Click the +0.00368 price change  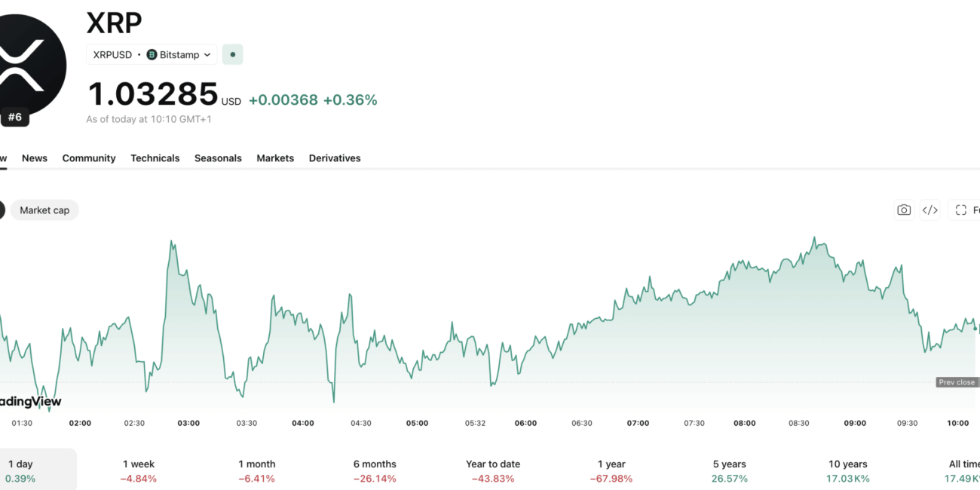(x=283, y=100)
